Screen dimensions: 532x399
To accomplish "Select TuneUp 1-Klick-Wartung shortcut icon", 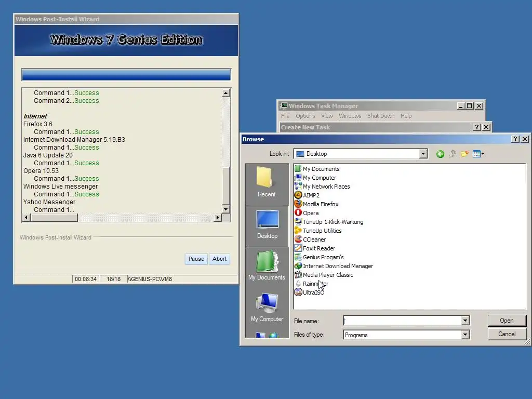I will 298,221.
